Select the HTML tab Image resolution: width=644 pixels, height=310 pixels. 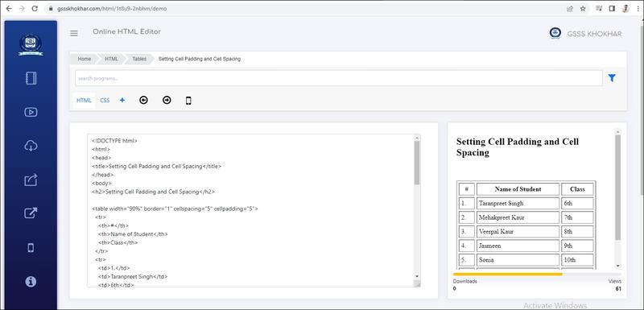pyautogui.click(x=85, y=100)
